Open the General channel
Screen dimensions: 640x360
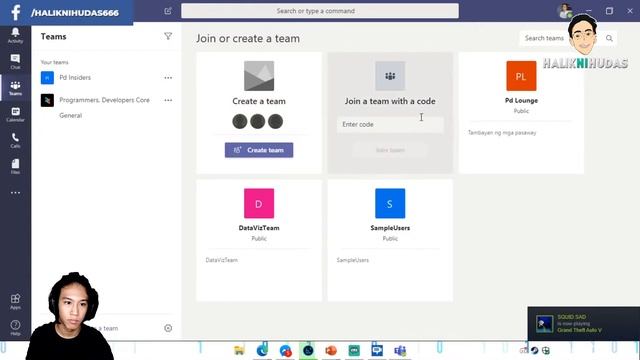click(71, 116)
